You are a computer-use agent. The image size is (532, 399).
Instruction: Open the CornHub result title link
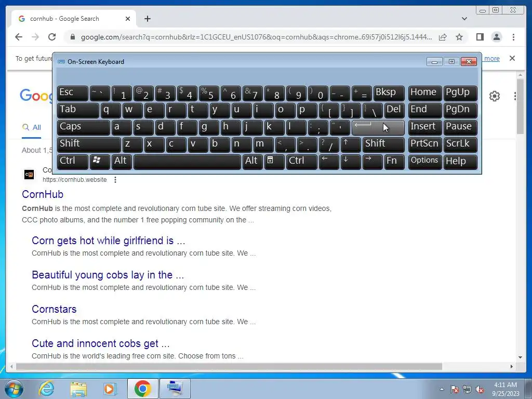point(43,194)
